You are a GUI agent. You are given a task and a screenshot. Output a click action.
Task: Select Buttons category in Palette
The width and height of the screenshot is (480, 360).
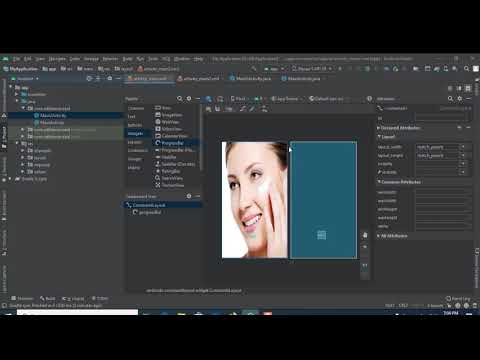pyautogui.click(x=135, y=125)
